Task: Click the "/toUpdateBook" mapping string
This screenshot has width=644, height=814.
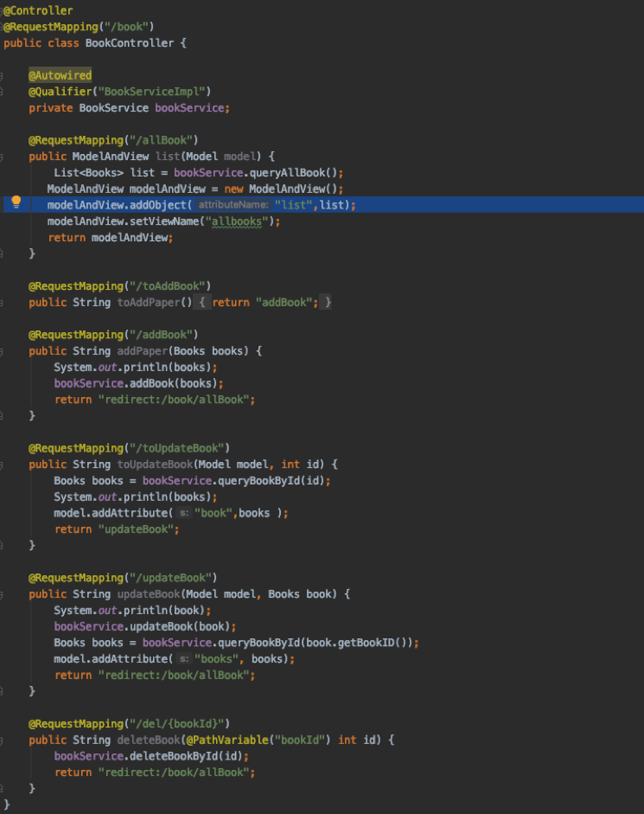Action: pyautogui.click(x=176, y=448)
